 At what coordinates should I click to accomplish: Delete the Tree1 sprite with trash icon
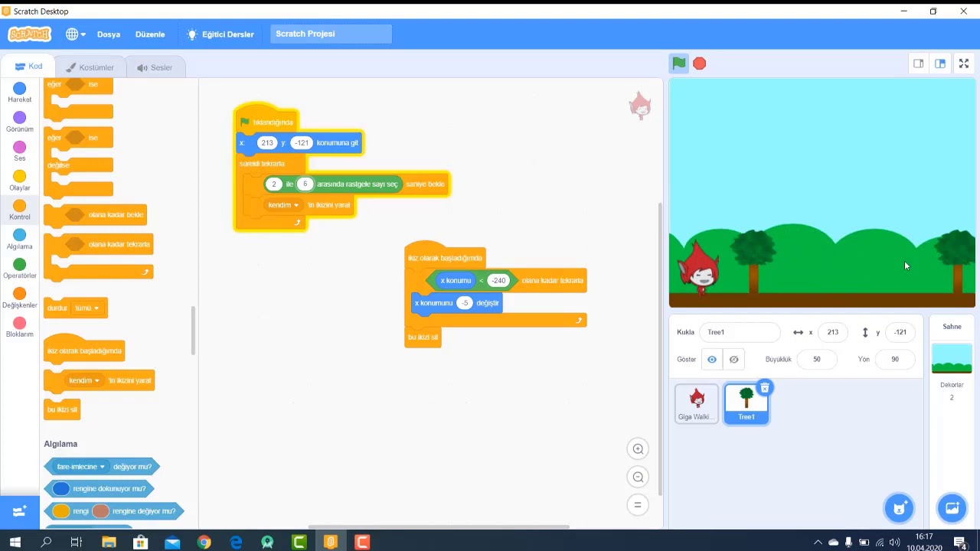(764, 388)
